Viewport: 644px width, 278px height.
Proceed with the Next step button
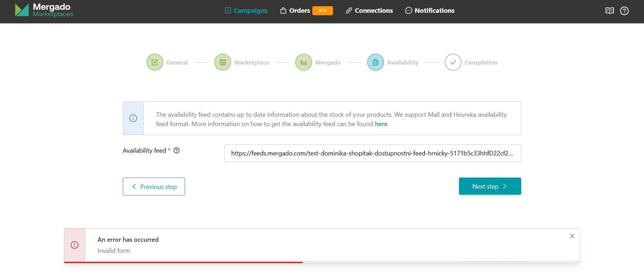point(490,186)
